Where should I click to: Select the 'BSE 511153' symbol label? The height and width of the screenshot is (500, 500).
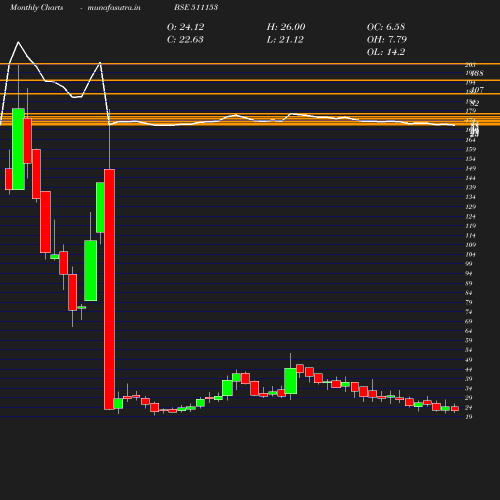pos(196,7)
